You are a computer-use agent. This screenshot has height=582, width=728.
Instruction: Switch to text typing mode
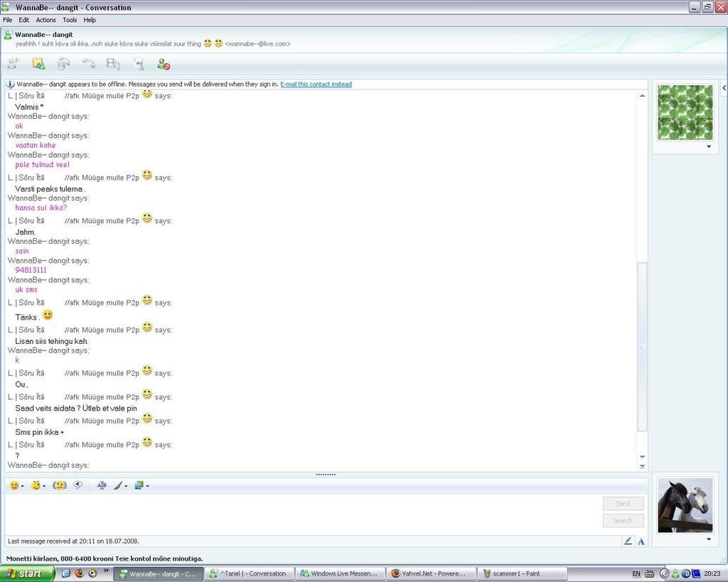click(x=641, y=541)
